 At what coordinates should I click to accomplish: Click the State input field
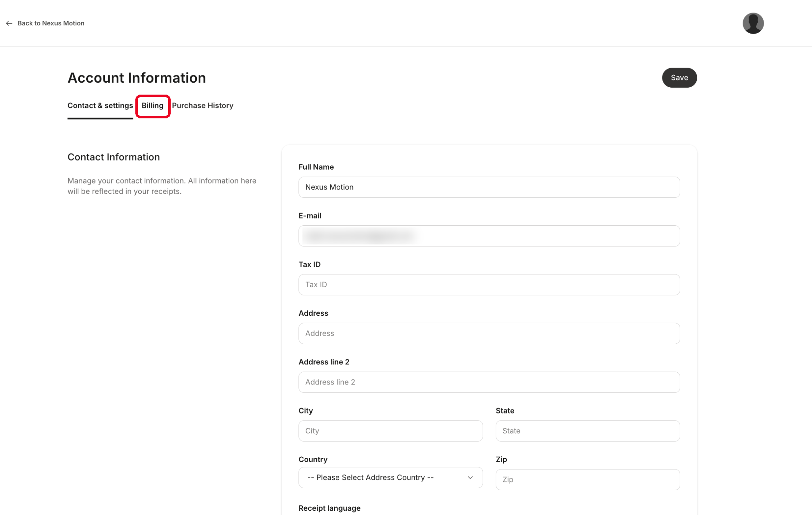pyautogui.click(x=587, y=431)
